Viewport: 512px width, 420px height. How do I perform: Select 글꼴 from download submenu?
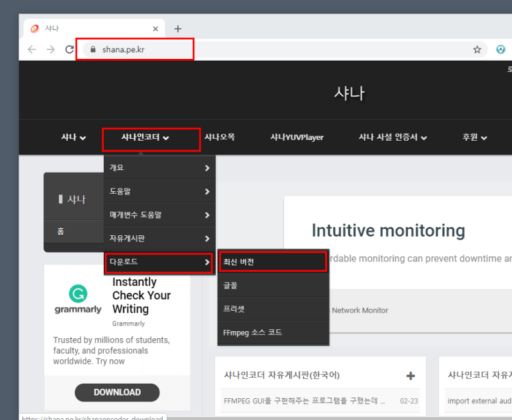pyautogui.click(x=273, y=286)
